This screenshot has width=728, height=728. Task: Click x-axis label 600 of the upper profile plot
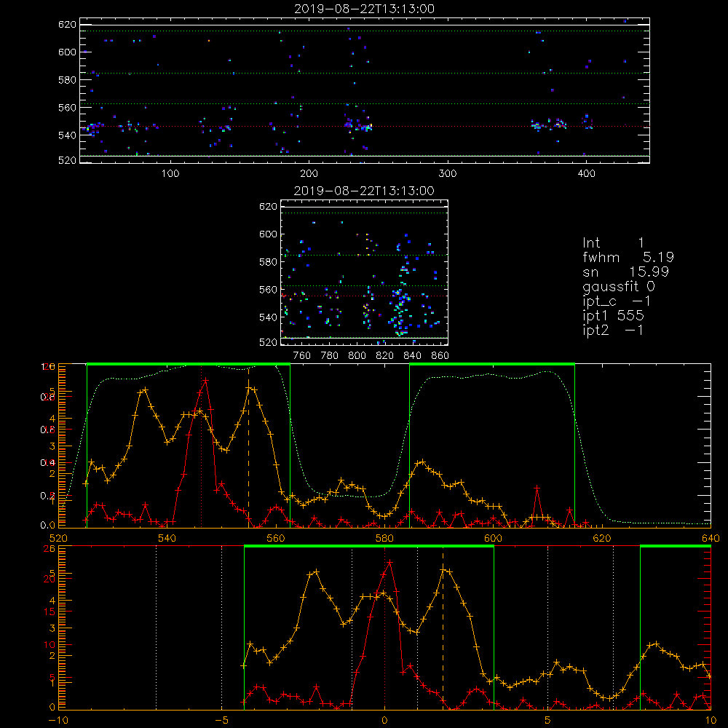[x=493, y=539]
